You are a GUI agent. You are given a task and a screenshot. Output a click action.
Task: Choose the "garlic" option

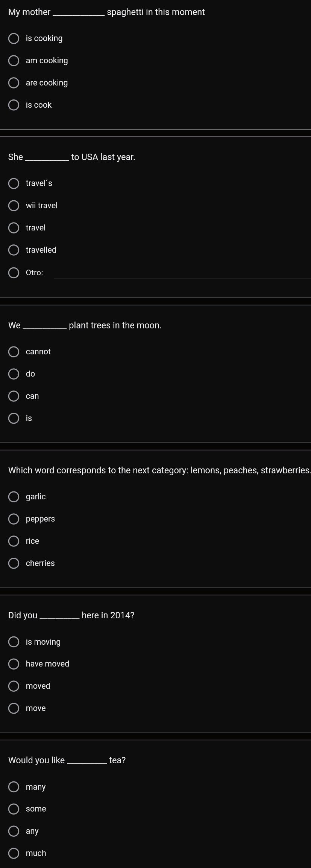(14, 497)
